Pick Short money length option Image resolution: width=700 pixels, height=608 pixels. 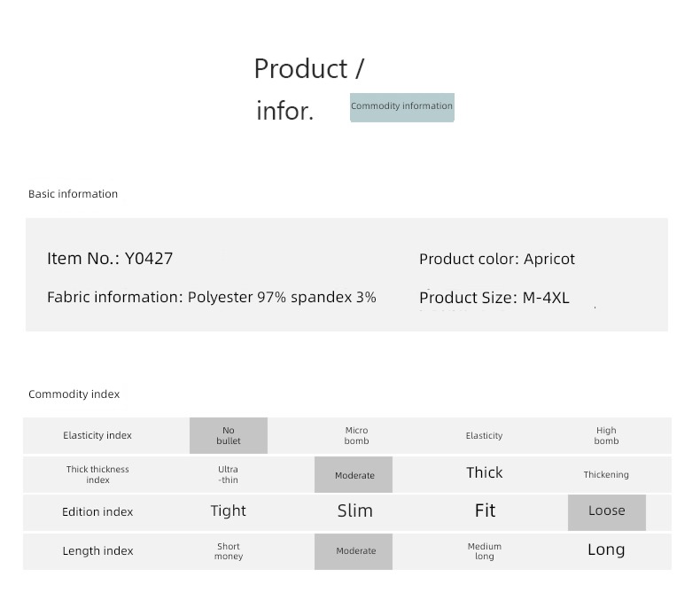pyautogui.click(x=228, y=551)
